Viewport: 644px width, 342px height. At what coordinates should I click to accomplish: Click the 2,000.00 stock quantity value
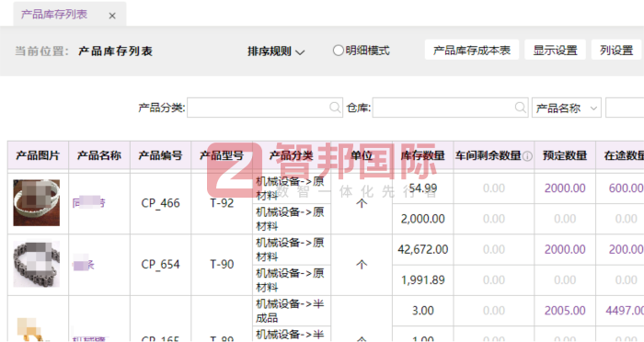click(423, 219)
